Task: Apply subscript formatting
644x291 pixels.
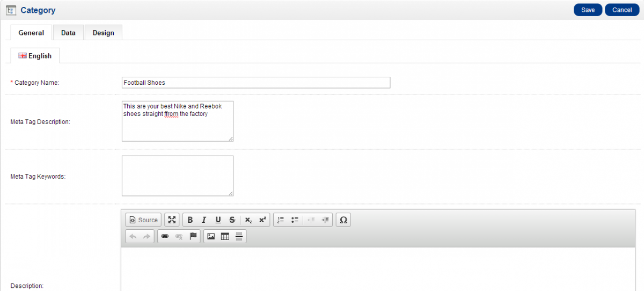Action: coord(248,220)
